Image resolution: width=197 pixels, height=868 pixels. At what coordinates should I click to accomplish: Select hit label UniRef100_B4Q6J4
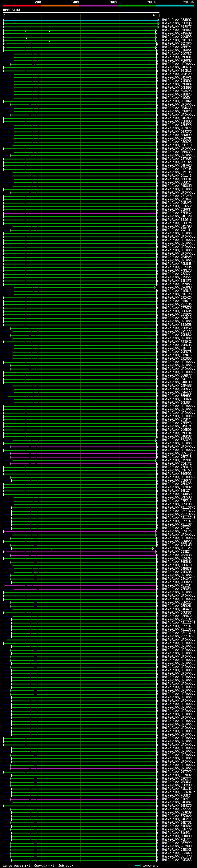pos(176,67)
